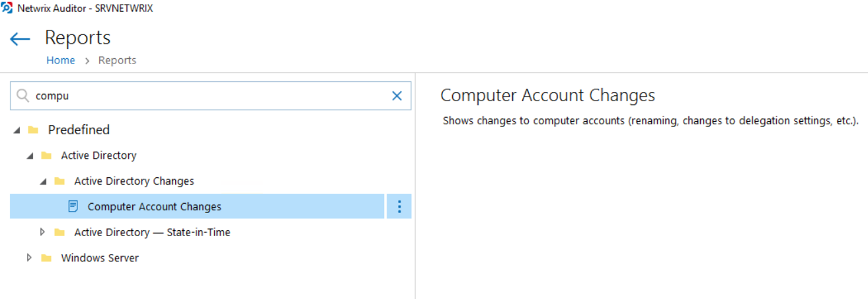Select the Active Directory — State-in-Time folder label
The height and width of the screenshot is (299, 868).
click(152, 232)
